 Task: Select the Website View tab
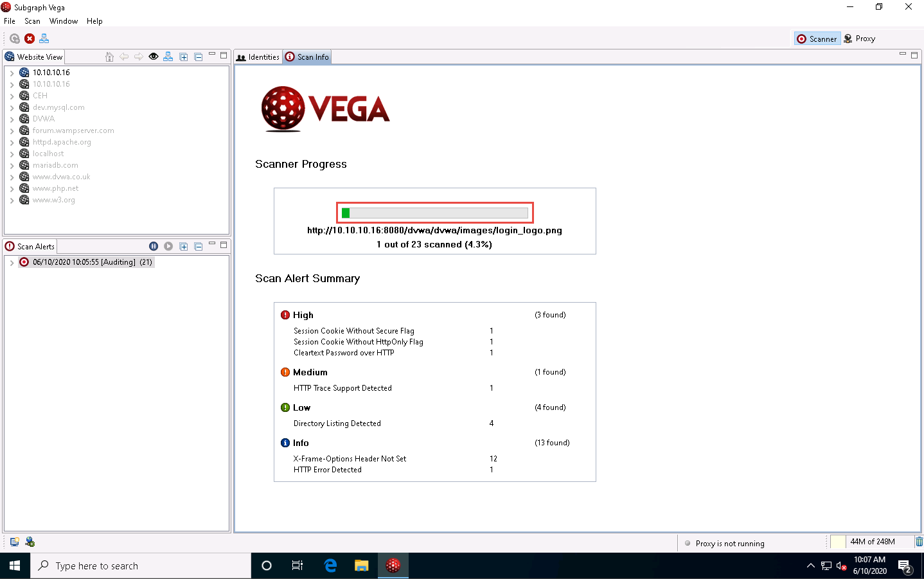pos(34,57)
